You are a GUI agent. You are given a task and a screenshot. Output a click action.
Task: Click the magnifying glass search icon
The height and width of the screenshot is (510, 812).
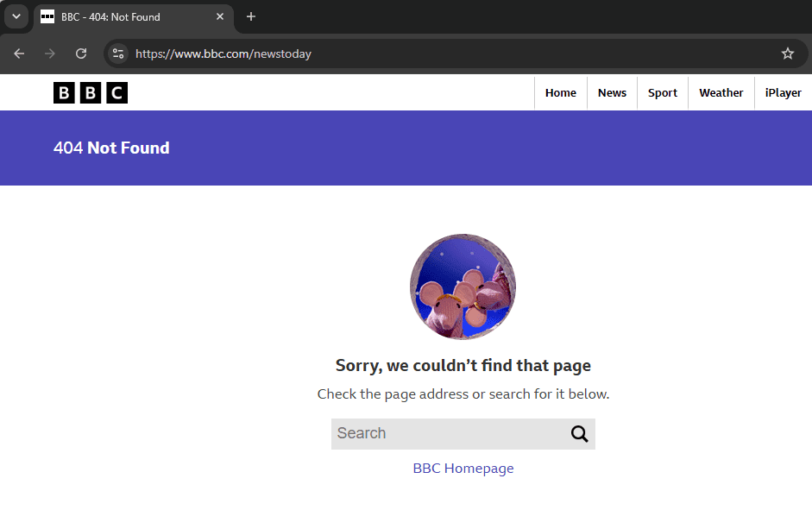pyautogui.click(x=580, y=433)
